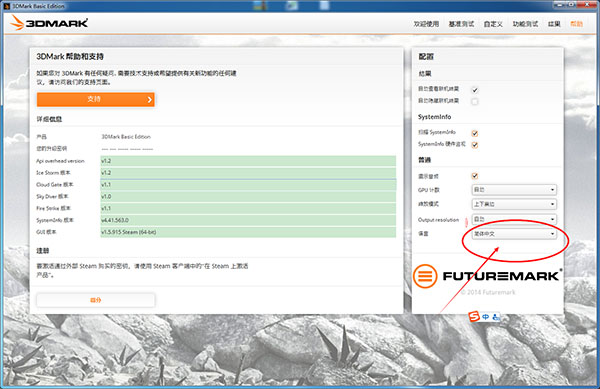
Task: Check the empty second checkbox under 结果
Action: (x=475, y=102)
